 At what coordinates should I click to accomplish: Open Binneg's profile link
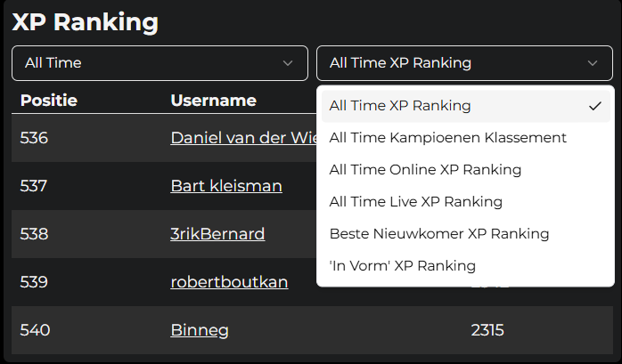[x=200, y=330]
